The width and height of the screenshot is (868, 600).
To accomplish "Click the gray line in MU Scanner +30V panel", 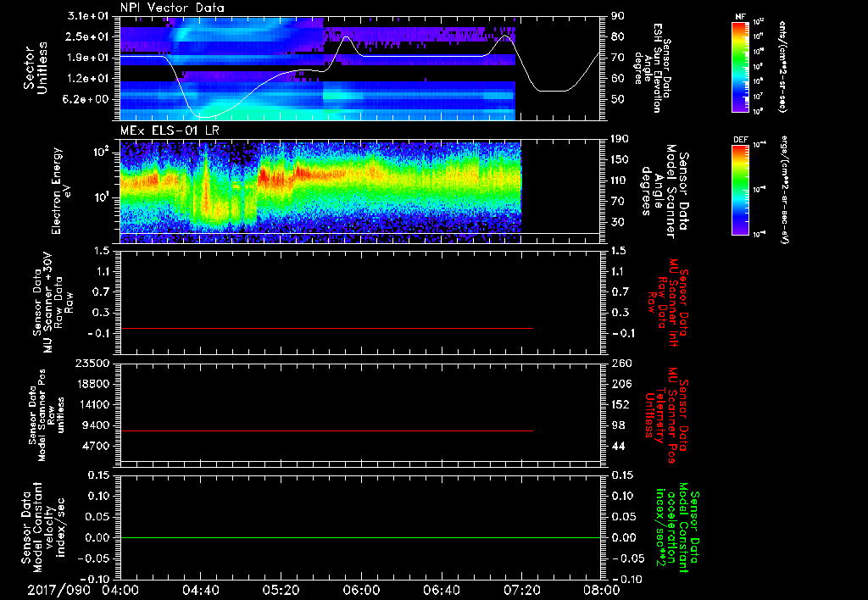I will [x=326, y=328].
